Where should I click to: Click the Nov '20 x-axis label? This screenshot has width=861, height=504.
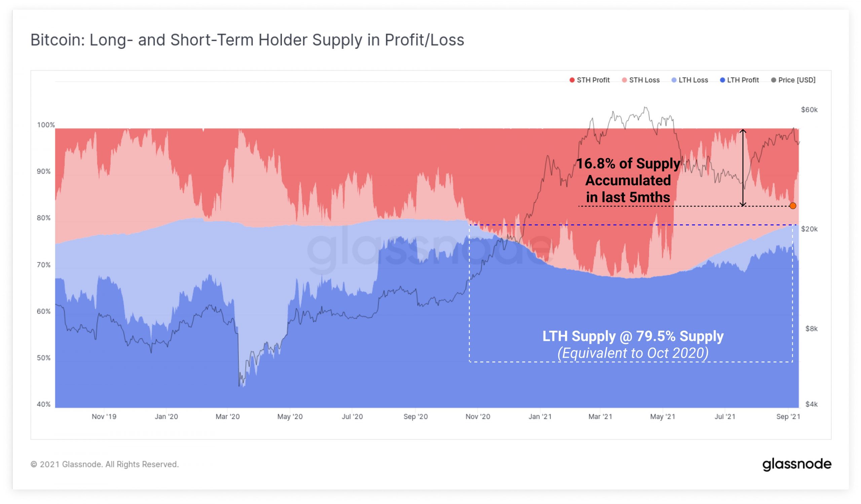click(478, 417)
